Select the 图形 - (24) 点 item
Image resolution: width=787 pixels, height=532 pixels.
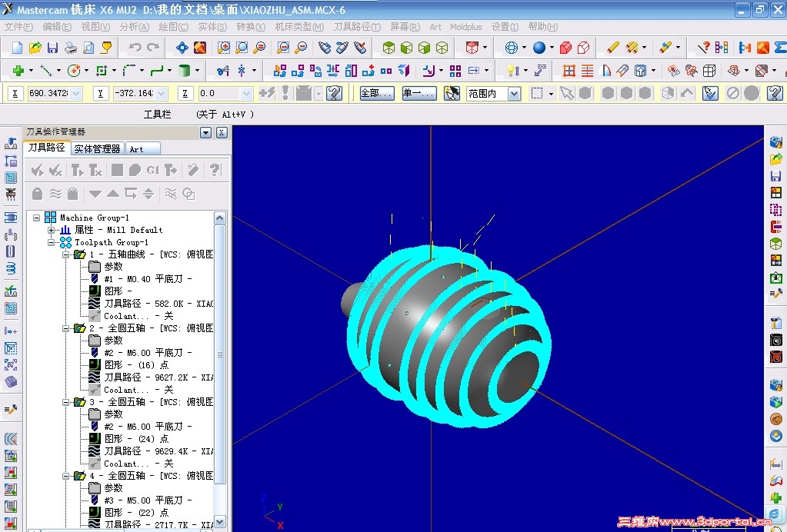pos(136,439)
